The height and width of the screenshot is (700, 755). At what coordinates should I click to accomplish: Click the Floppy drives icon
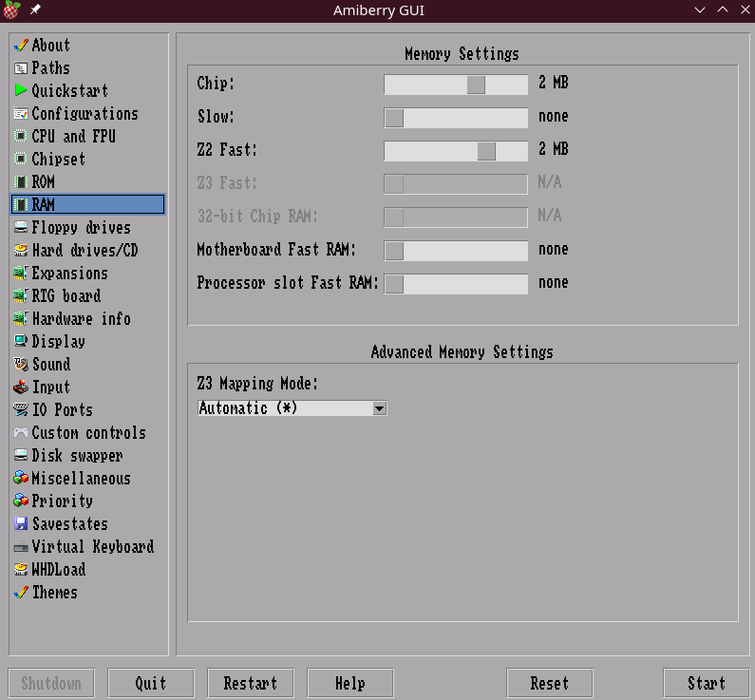point(21,227)
